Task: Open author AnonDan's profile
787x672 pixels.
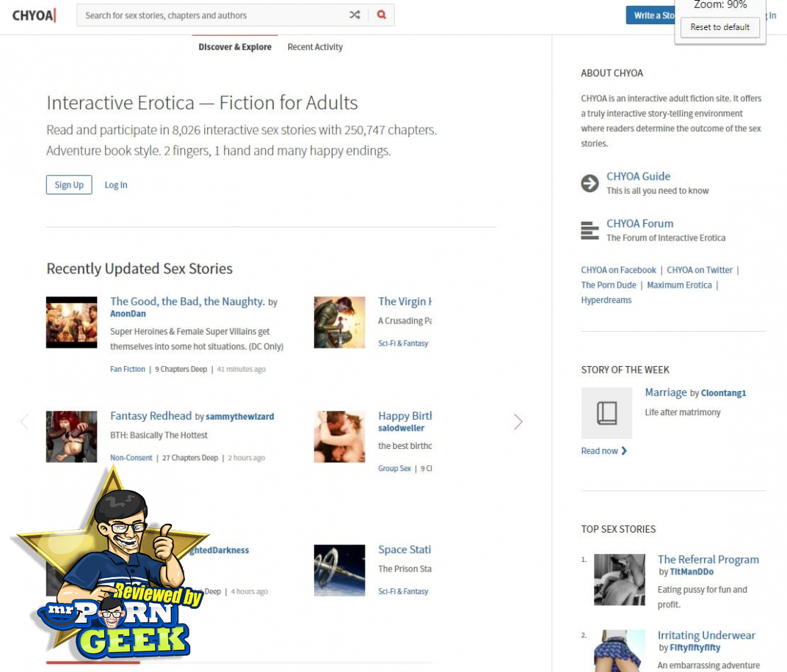Action: 128,313
